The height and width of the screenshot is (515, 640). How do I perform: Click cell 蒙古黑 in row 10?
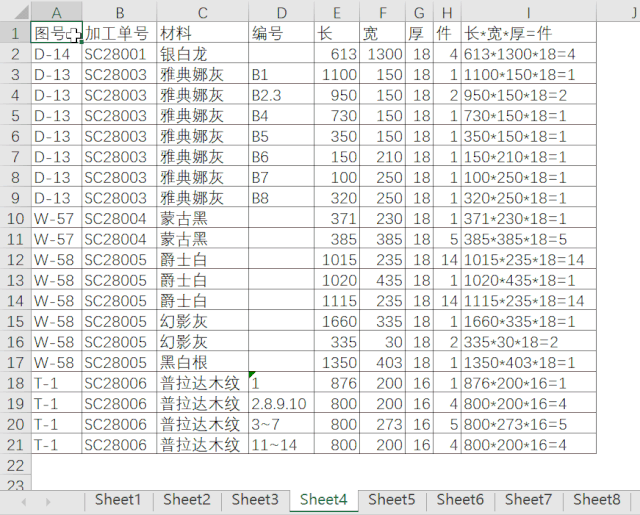(x=202, y=218)
